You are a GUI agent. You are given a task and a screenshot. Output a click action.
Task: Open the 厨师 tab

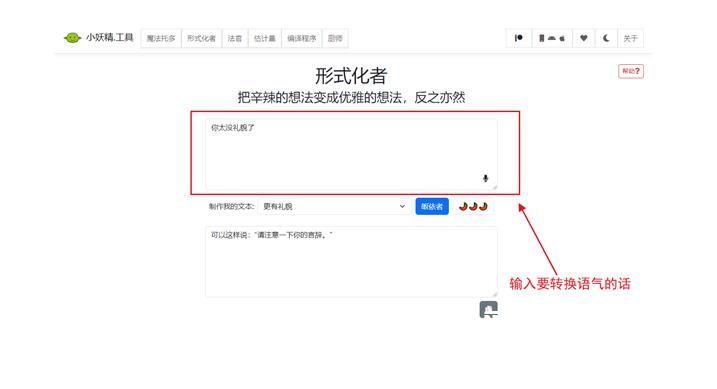(x=335, y=38)
